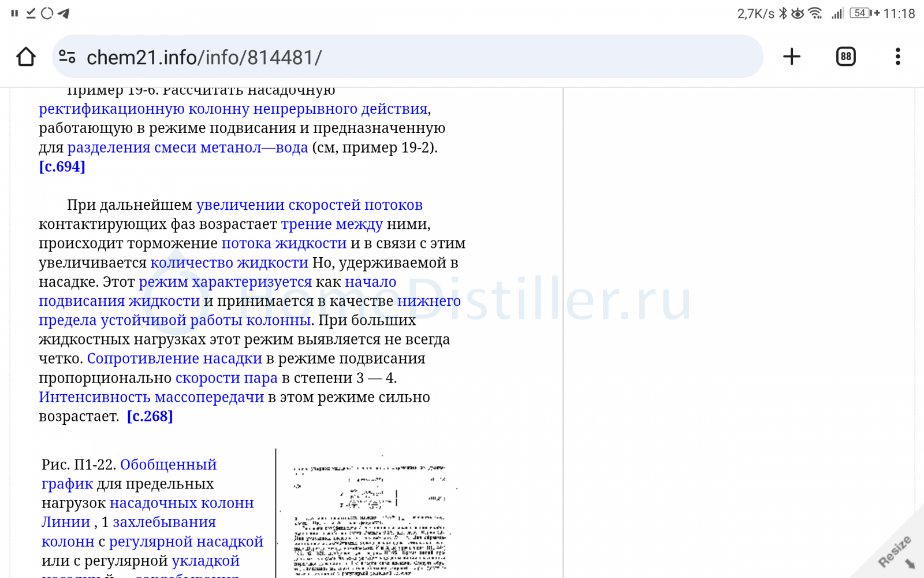Focus the chem21.info address bar

[404, 57]
